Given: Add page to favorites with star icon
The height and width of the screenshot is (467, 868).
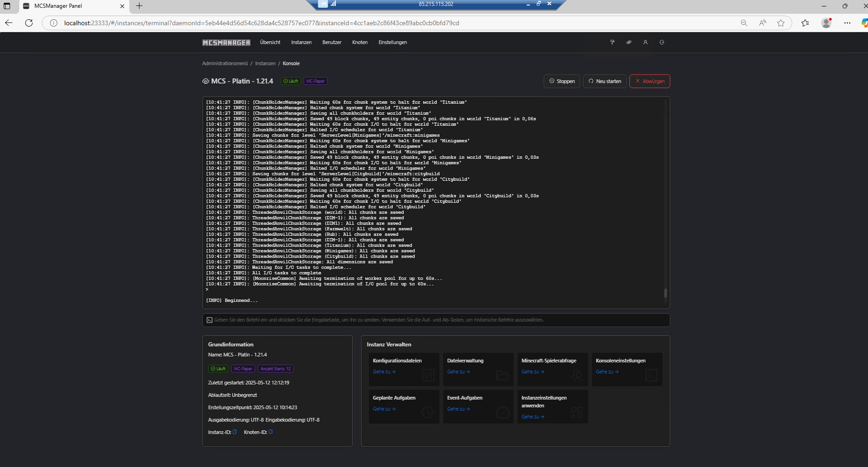Looking at the screenshot, I should (x=781, y=23).
